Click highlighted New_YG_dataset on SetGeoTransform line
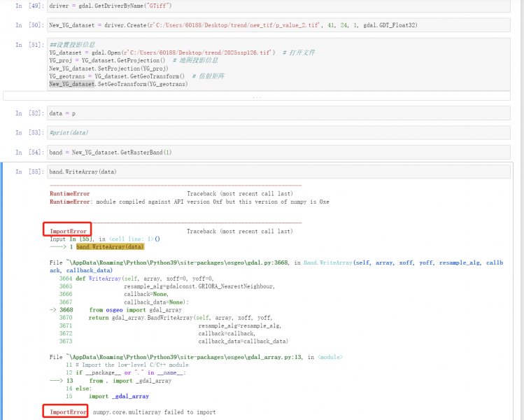The image size is (524, 420). [72, 84]
